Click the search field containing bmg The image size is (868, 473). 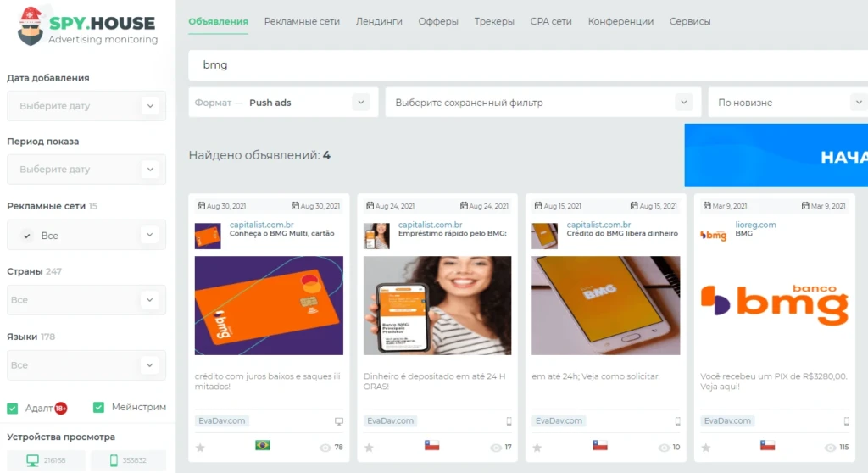click(x=528, y=64)
